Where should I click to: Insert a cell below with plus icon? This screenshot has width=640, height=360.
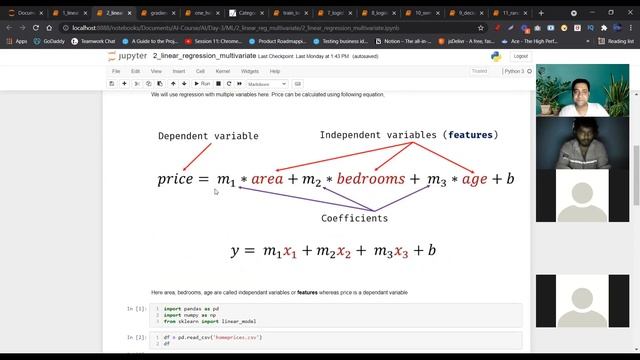124,84
